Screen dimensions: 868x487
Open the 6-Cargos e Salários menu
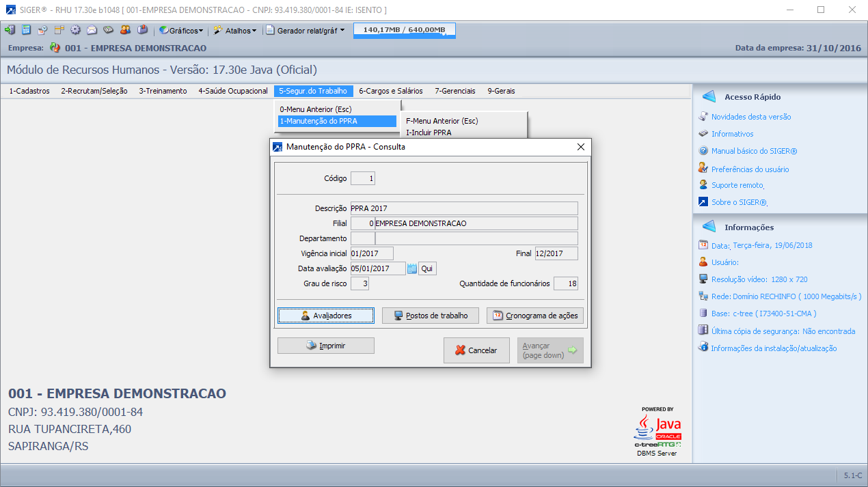click(391, 91)
